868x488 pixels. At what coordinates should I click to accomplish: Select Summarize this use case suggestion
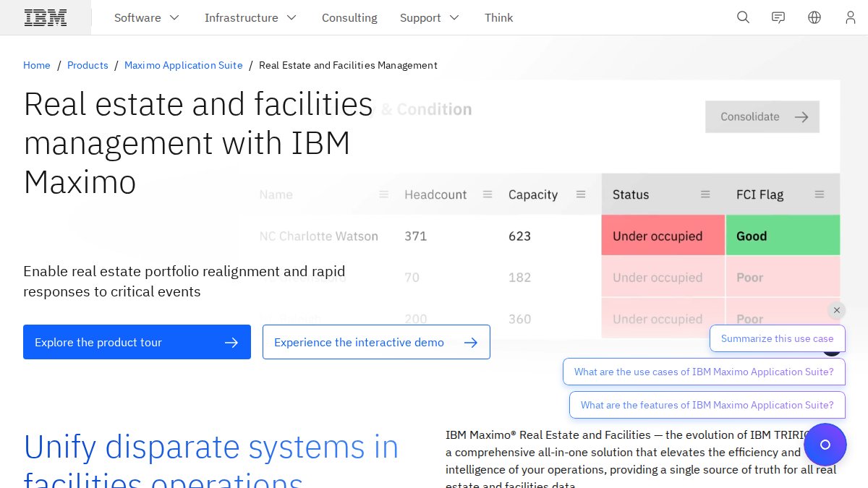(777, 338)
